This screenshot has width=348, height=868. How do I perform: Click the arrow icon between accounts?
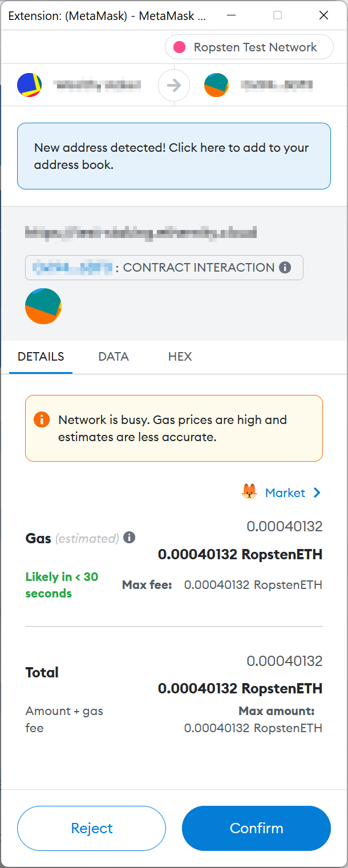pyautogui.click(x=174, y=86)
